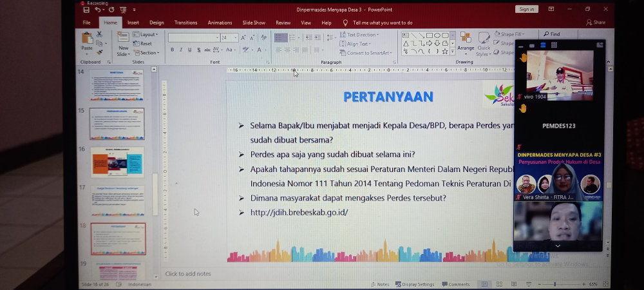Click the Arrange button
The image size is (644, 290).
(466, 44)
